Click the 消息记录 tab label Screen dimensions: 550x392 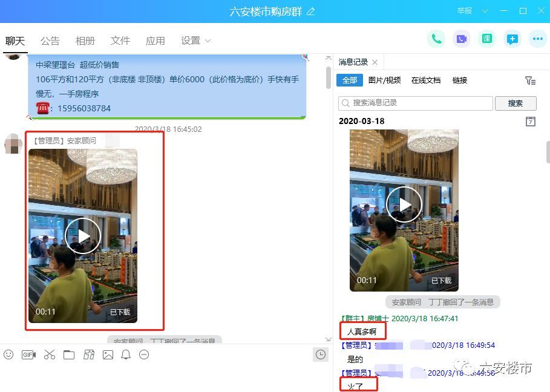[x=353, y=62]
